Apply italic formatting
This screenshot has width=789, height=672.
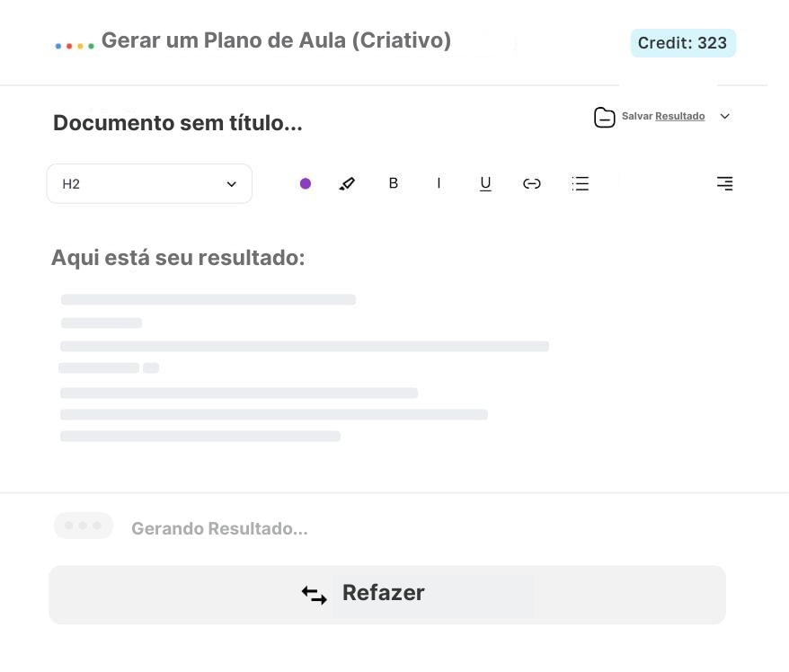coord(439,183)
